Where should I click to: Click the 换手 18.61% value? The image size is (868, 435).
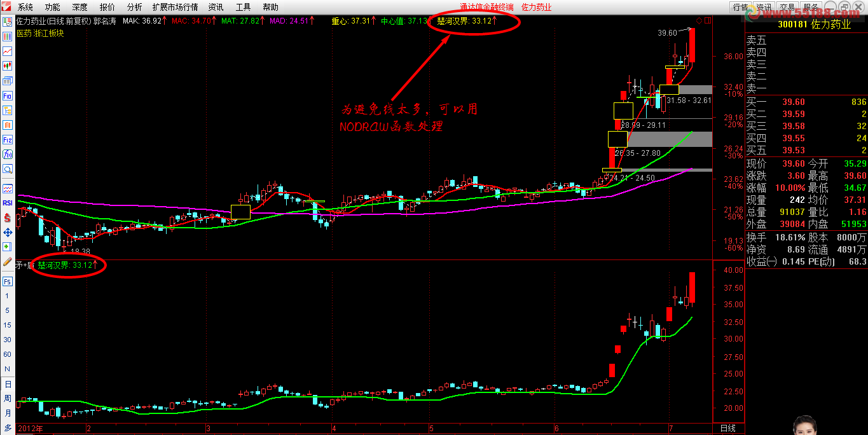[x=790, y=237]
